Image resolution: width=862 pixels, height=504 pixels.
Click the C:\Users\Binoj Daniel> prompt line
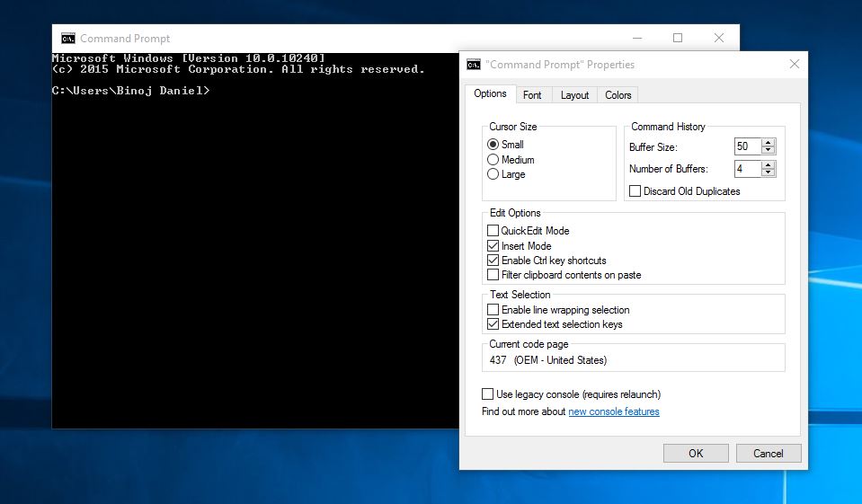(131, 91)
